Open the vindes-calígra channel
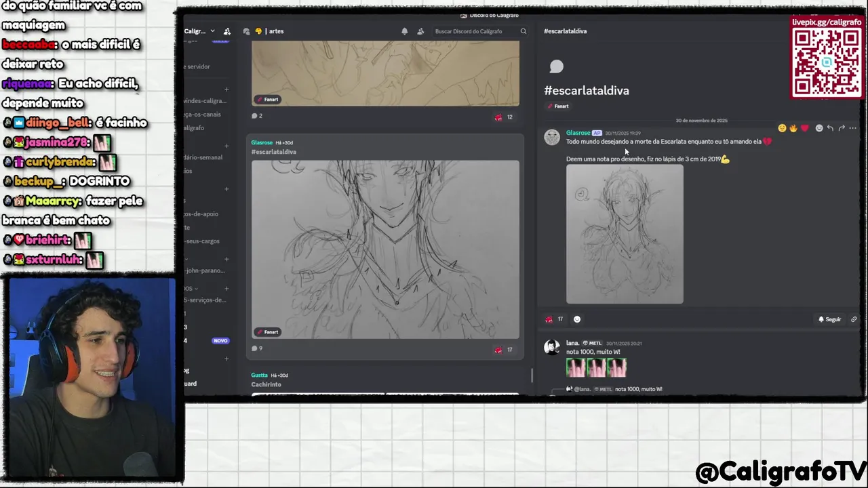This screenshot has height=488, width=868. coord(205,101)
